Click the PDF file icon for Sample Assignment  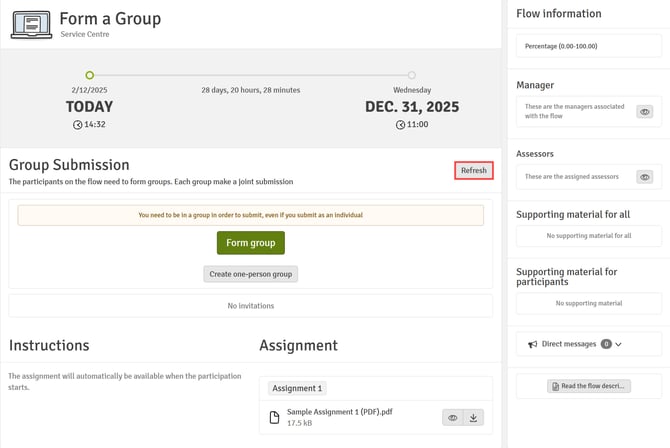(275, 418)
